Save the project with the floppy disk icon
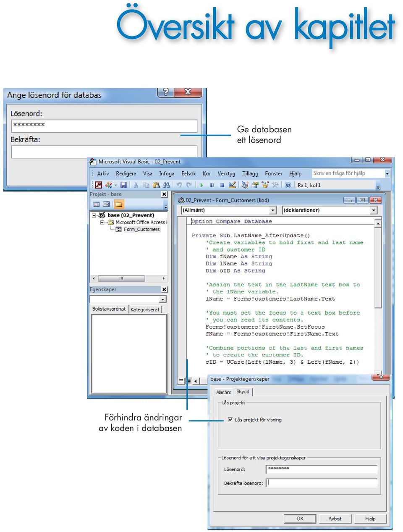The width and height of the screenshot is (403, 532). click(x=123, y=185)
